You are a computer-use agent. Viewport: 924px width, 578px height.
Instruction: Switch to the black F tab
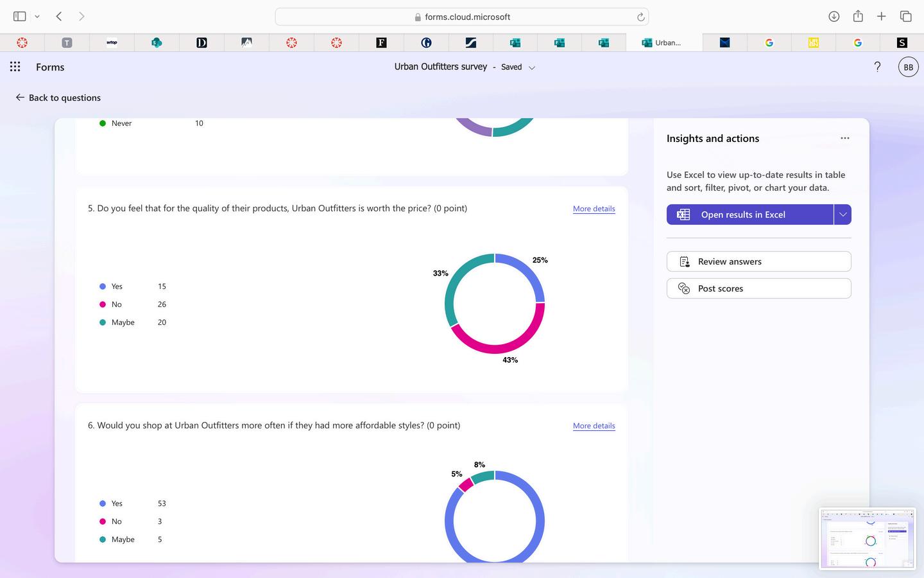[381, 42]
